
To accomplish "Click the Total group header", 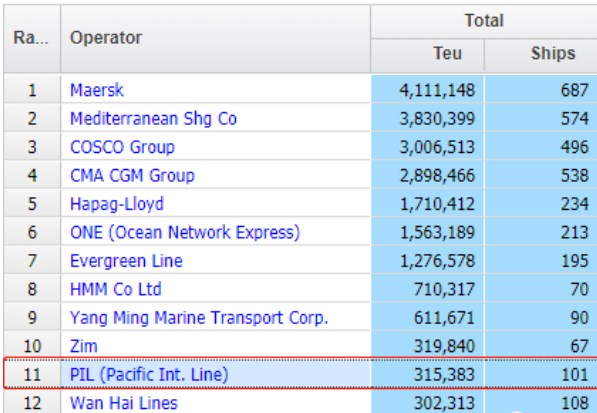I will pyautogui.click(x=484, y=21).
